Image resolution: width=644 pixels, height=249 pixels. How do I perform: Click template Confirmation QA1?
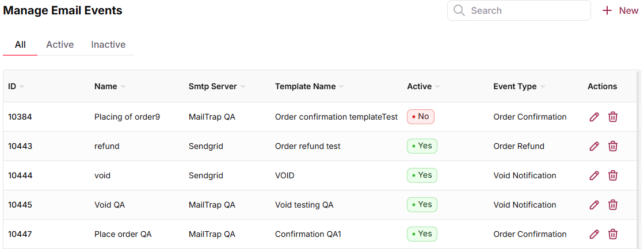(x=308, y=234)
